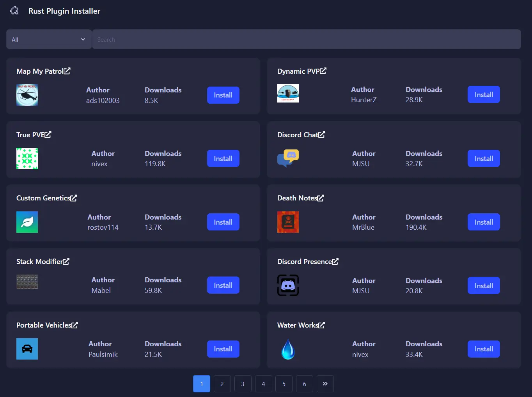Click the Discord Chat speech bubbles icon
Image resolution: width=532 pixels, height=397 pixels.
[288, 158]
